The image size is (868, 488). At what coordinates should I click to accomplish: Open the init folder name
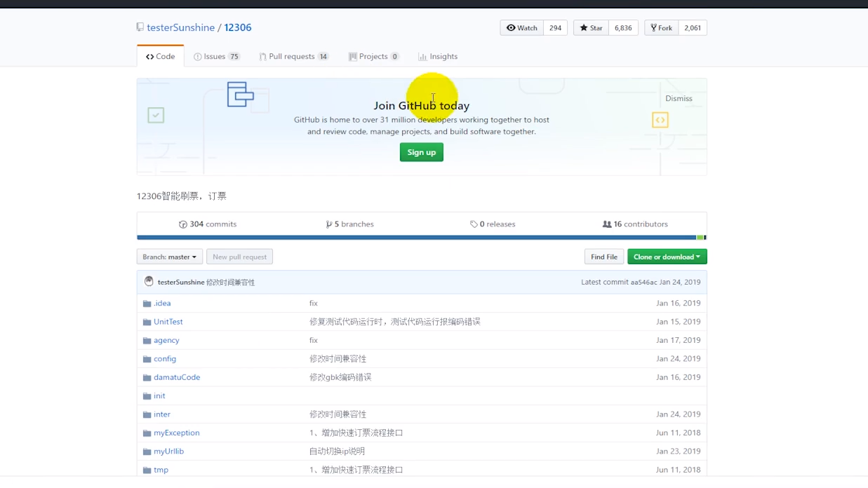tap(159, 395)
